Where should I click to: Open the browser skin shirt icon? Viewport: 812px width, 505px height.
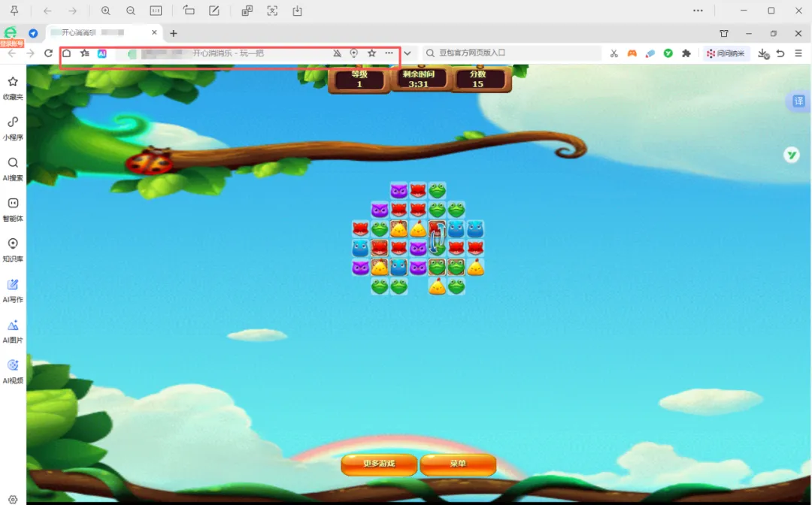[724, 33]
